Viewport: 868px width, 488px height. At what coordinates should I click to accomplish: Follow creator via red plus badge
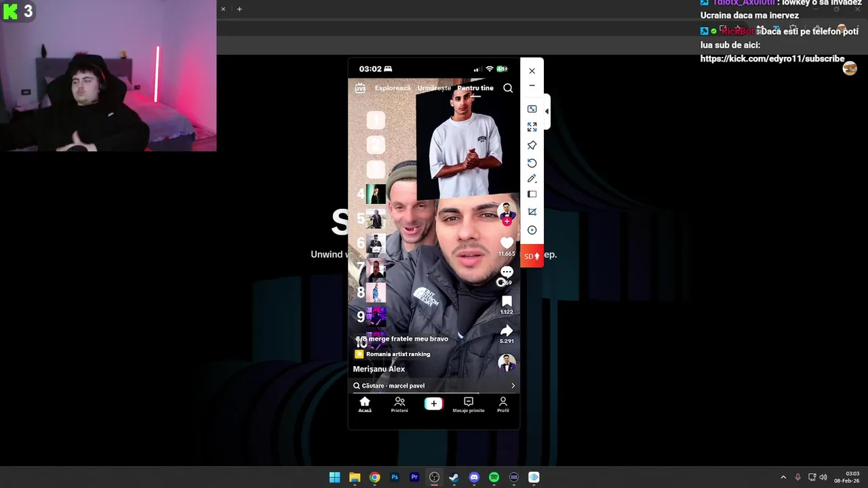[x=507, y=222]
